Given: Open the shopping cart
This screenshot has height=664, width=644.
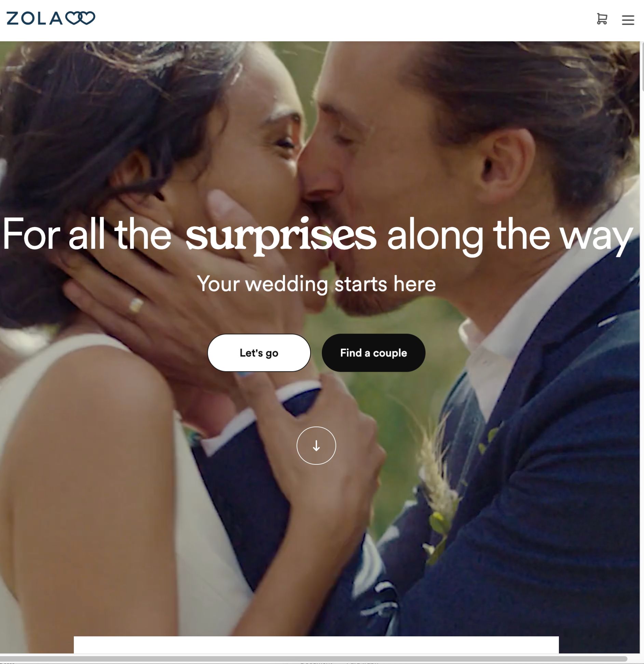Looking at the screenshot, I should 602,19.
